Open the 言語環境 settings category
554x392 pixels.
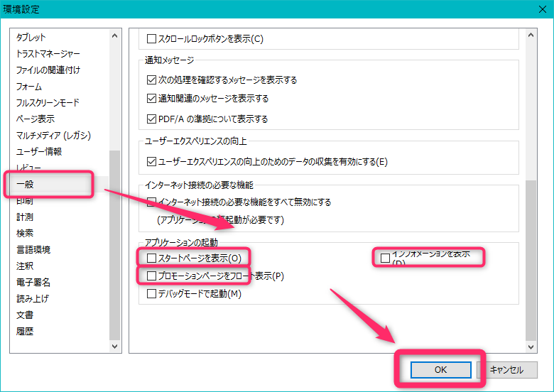coord(33,250)
